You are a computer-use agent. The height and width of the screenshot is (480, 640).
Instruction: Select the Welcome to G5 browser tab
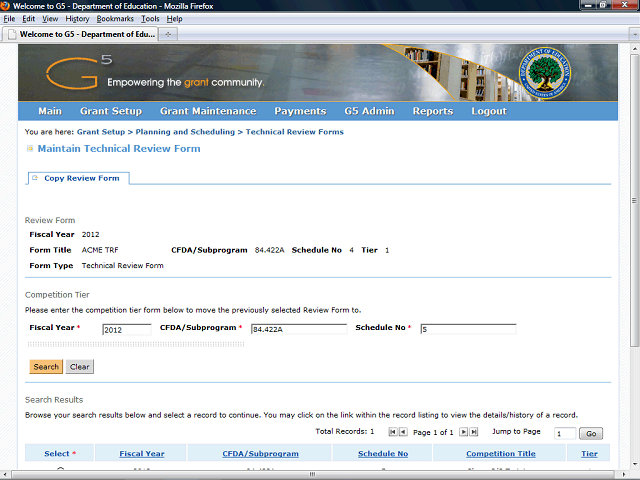[80, 34]
